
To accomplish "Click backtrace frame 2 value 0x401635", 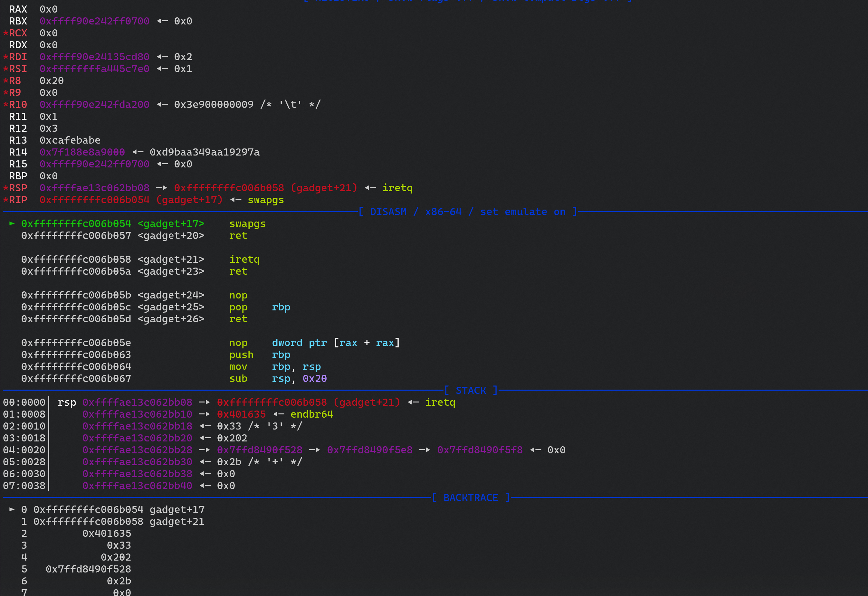I will [107, 534].
